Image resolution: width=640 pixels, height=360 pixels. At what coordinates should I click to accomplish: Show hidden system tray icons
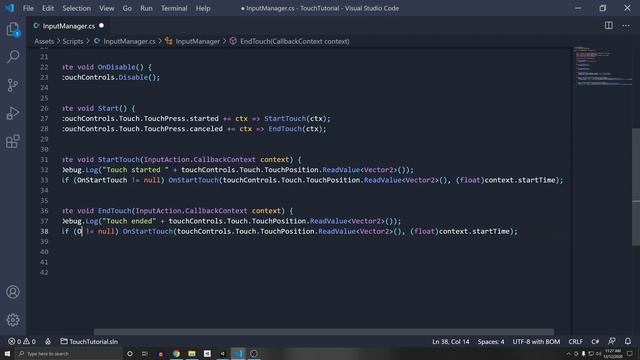pos(569,353)
